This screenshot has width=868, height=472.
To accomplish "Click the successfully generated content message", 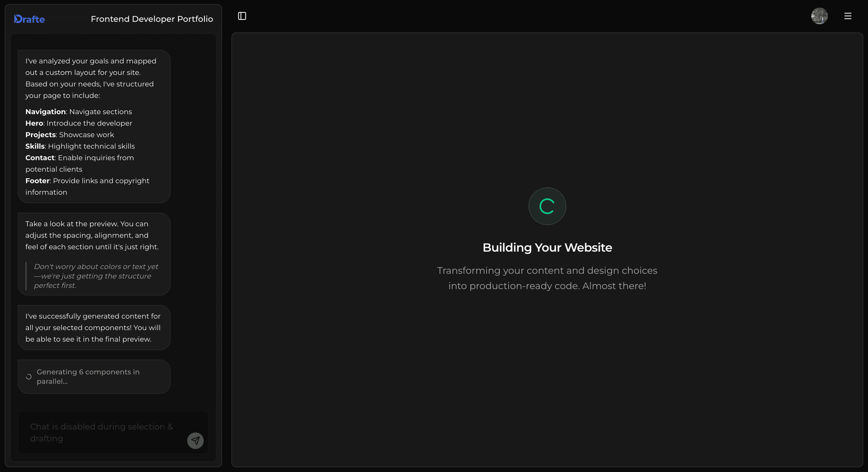I will (93, 327).
